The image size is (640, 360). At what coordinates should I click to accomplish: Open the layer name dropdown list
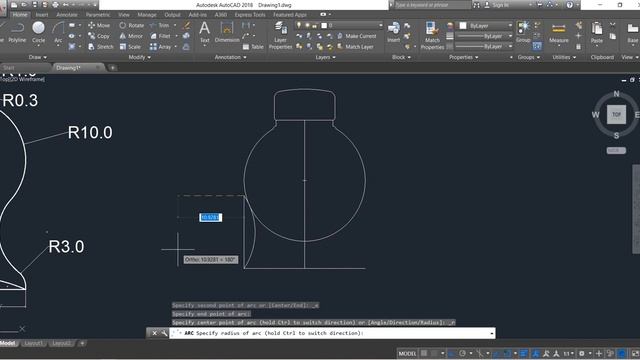coord(381,25)
